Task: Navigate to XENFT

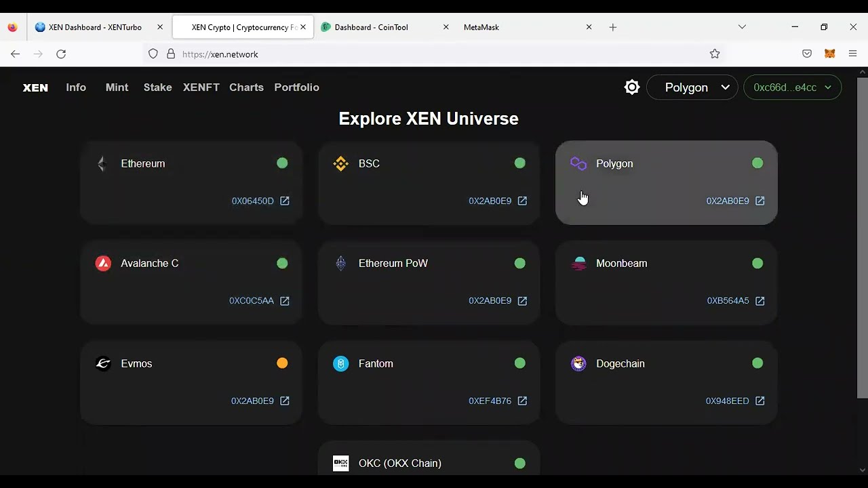Action: point(201,87)
